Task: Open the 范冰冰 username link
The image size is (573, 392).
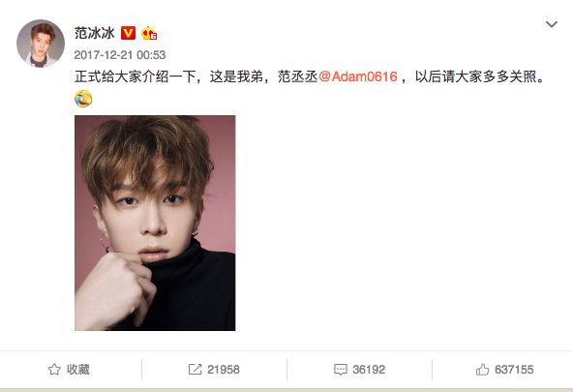Action: [95, 33]
